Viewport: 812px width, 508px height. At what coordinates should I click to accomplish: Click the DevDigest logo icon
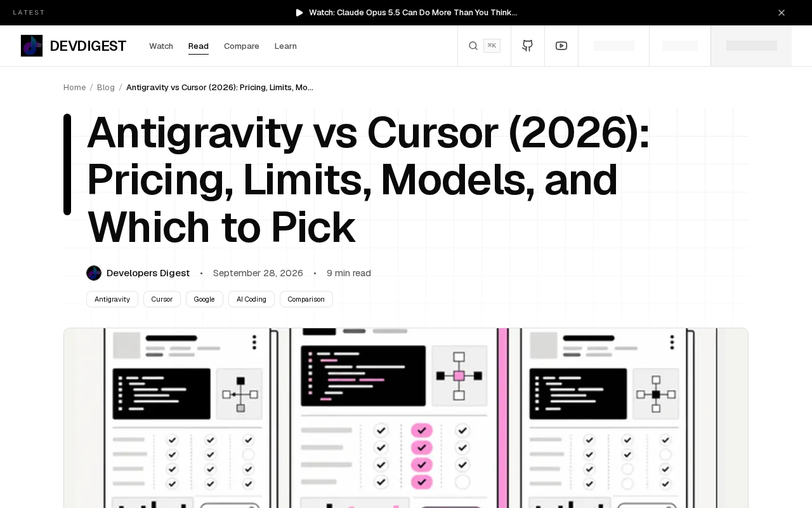(32, 46)
